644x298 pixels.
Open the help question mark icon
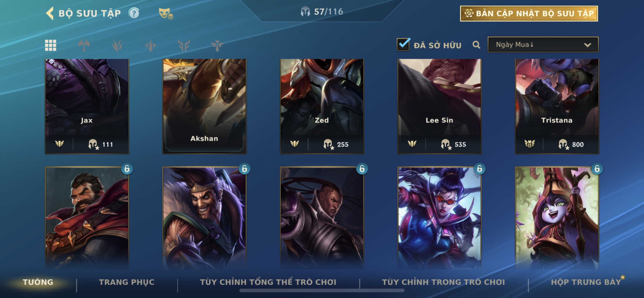point(134,13)
